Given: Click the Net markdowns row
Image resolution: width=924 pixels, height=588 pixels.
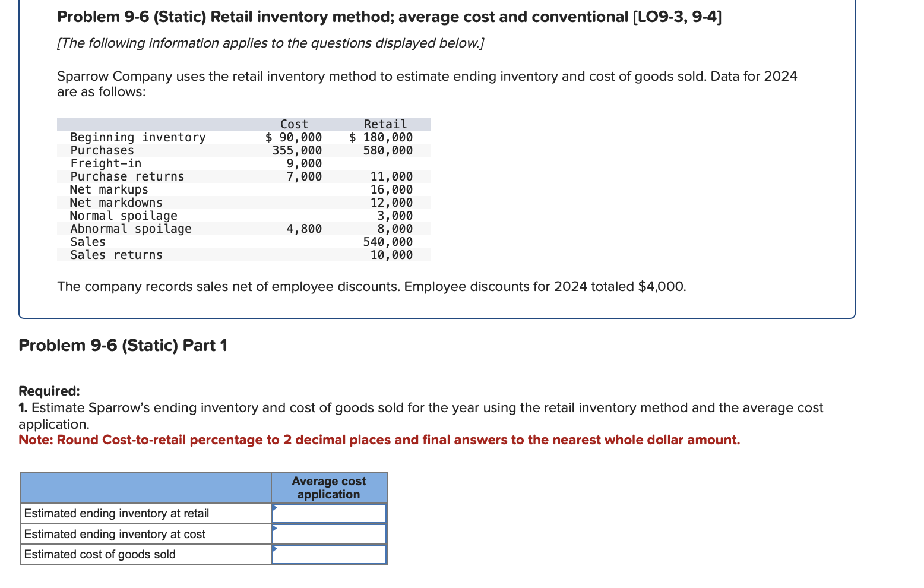Looking at the screenshot, I should (116, 202).
